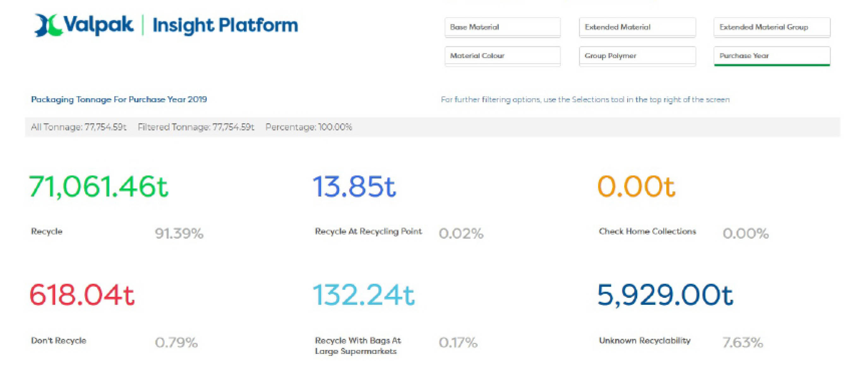The image size is (868, 372).
Task: Click the Recycle 91.39% percentage
Action: (x=179, y=233)
